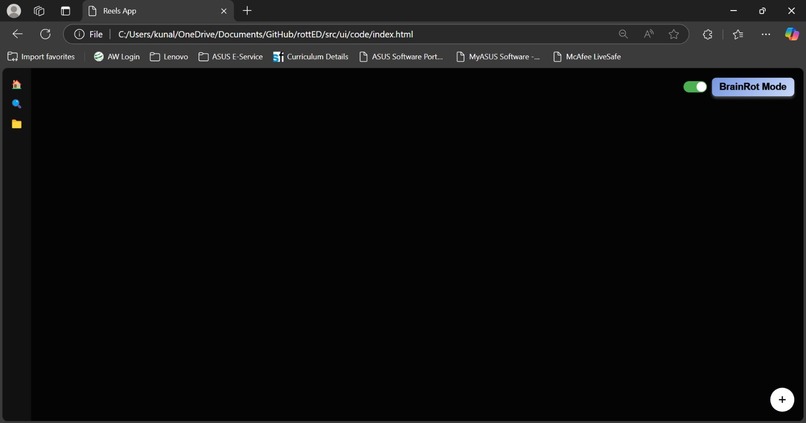806x423 pixels.
Task: Open the browser Extensions icon
Action: pyautogui.click(x=708, y=34)
